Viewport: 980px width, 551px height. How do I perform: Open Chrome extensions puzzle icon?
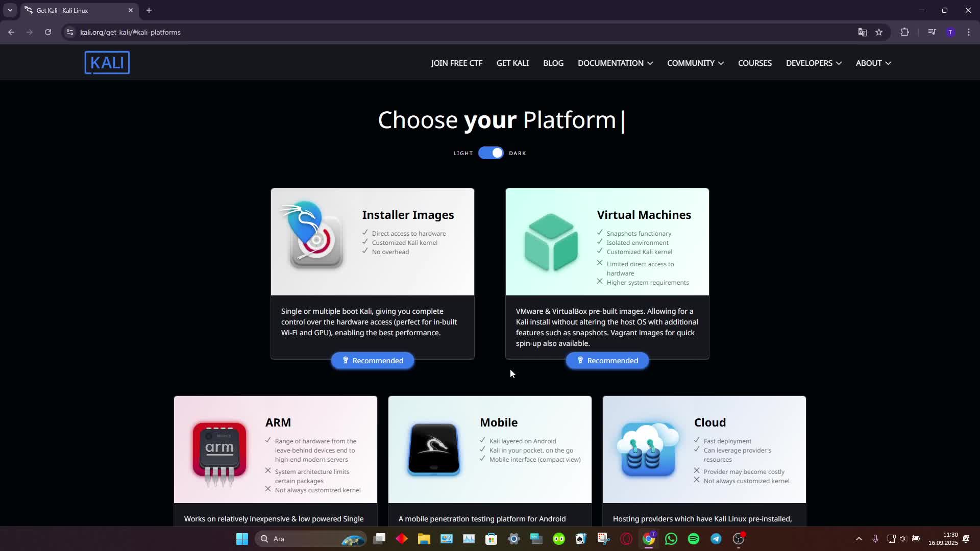point(904,32)
